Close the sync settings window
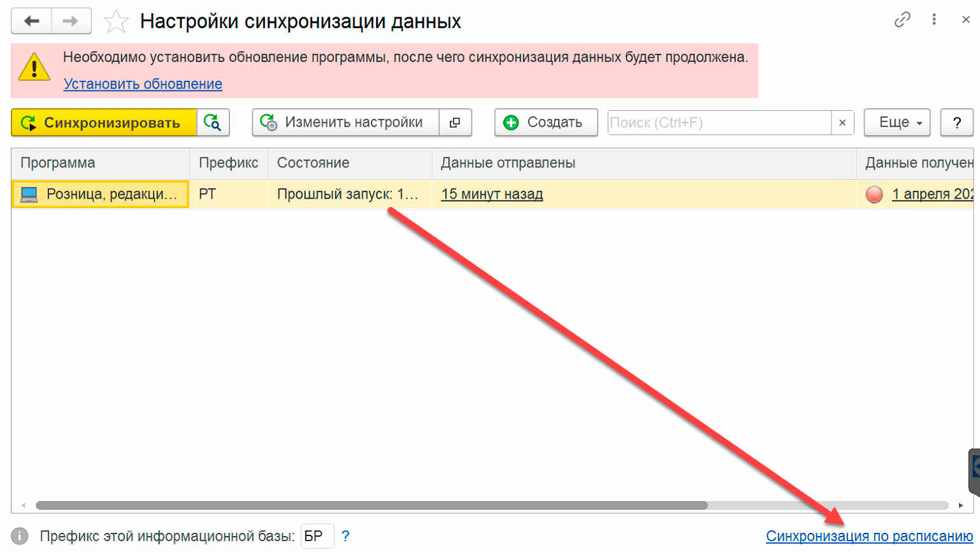Screen dimensions: 980x552 (966, 20)
